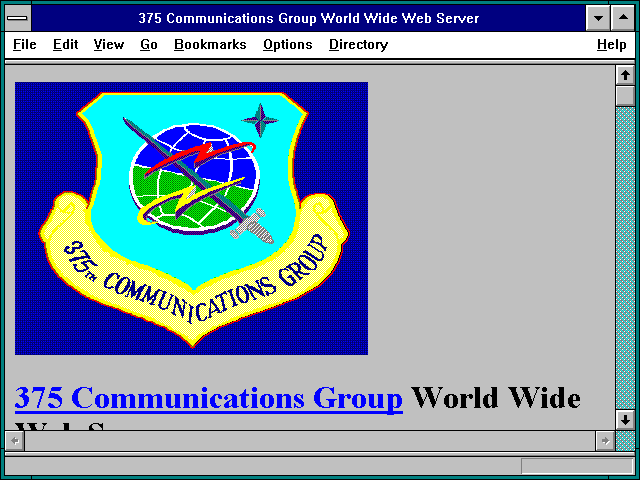Click the window title bar text

[x=309, y=18]
